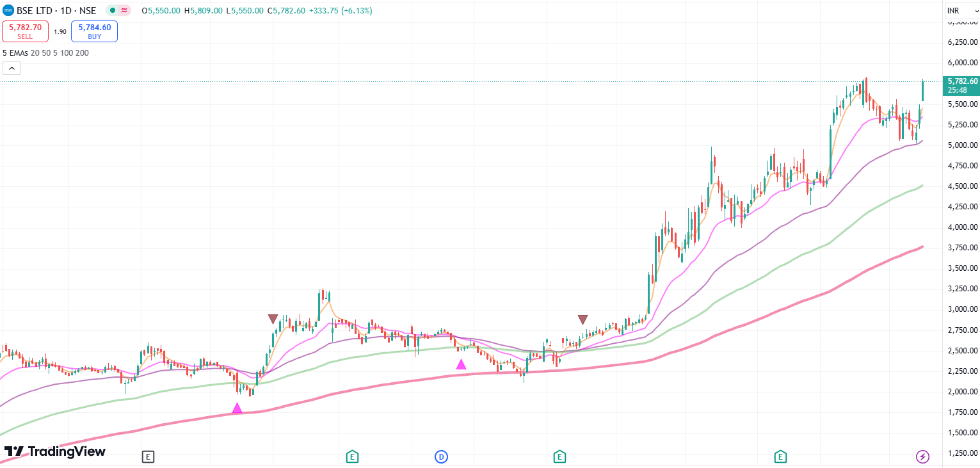
Task: Click the BUY 5,784.60 button
Action: click(95, 31)
